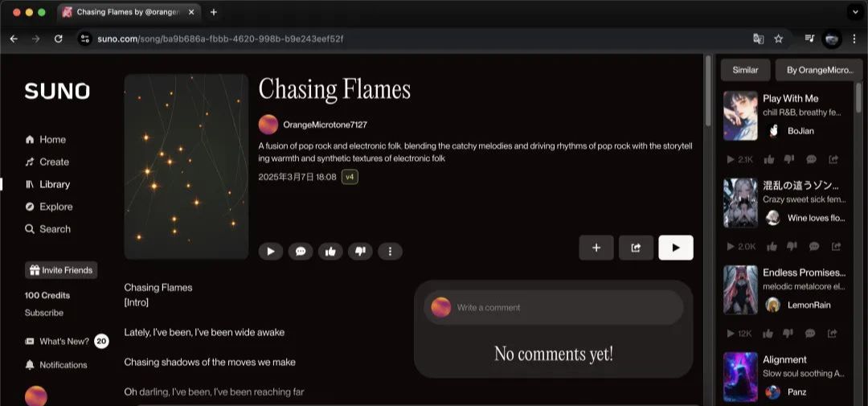The image size is (868, 406).
Task: Like Chasing Flames with the thumbs up
Action: click(330, 251)
